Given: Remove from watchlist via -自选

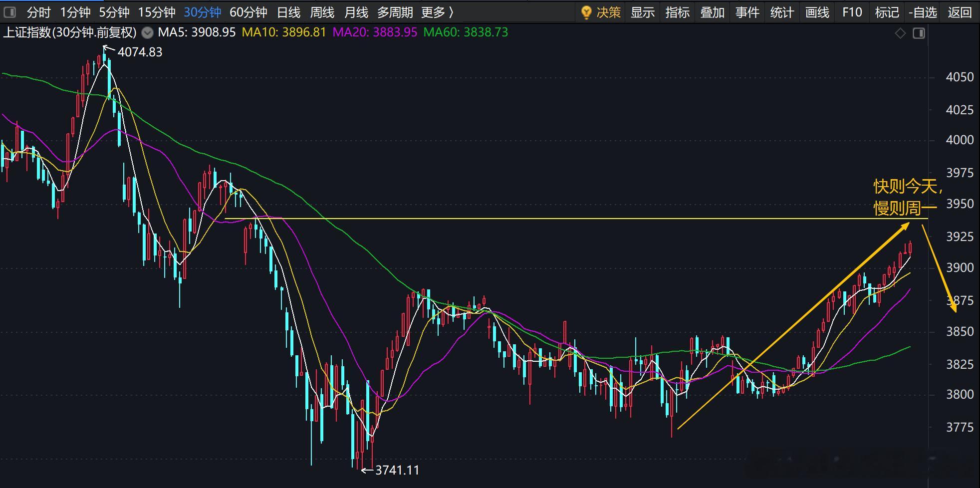Looking at the screenshot, I should (x=923, y=12).
